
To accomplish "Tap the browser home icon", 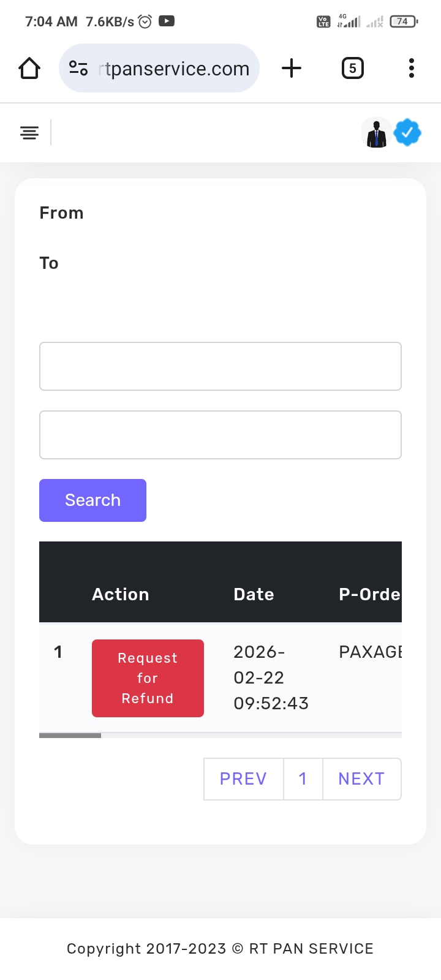I will click(x=29, y=68).
